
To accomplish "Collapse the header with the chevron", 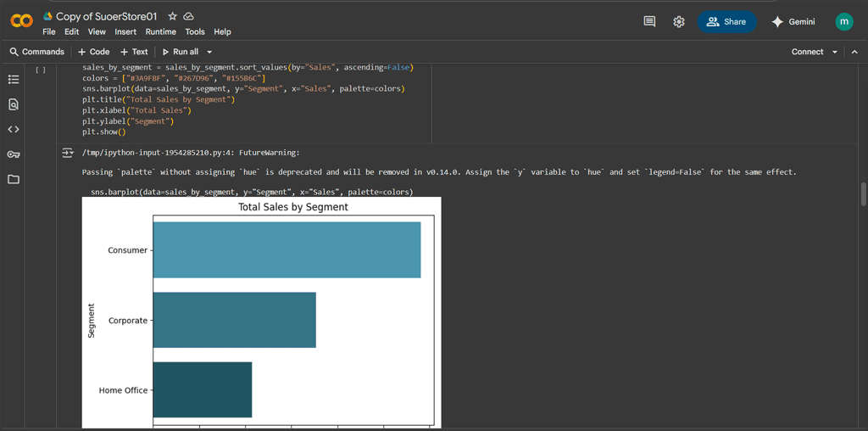I will click(854, 52).
